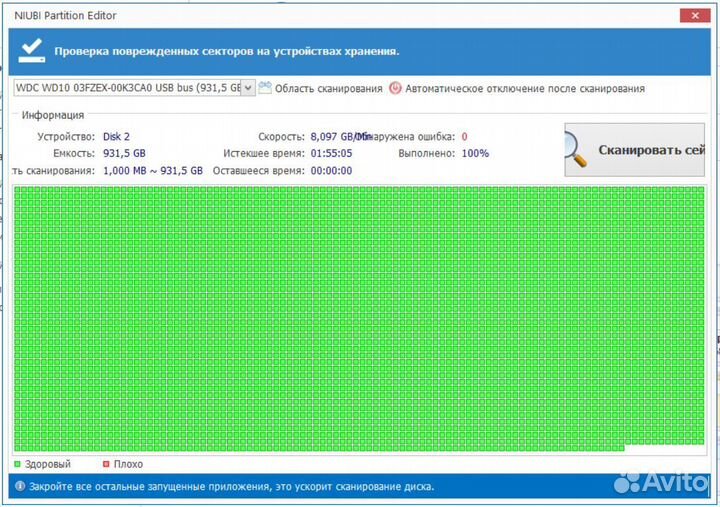The image size is (720, 507).
Task: Click the scan range 1,000 MB ~ 931,5 GB
Action: coord(152,171)
